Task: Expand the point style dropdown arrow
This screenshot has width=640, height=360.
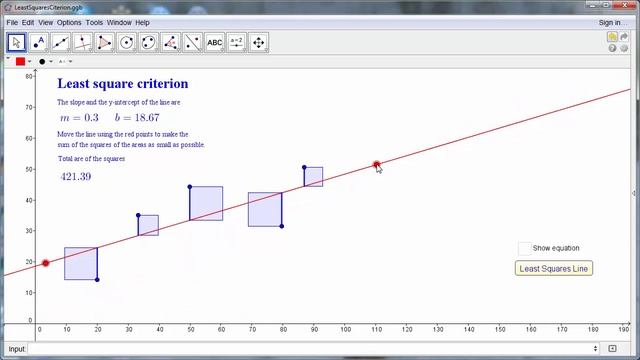Action: [x=51, y=62]
